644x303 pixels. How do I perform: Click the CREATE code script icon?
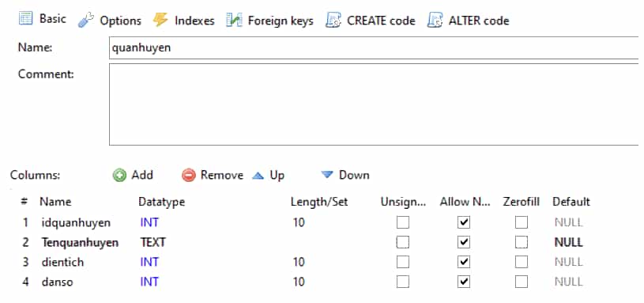coord(333,21)
